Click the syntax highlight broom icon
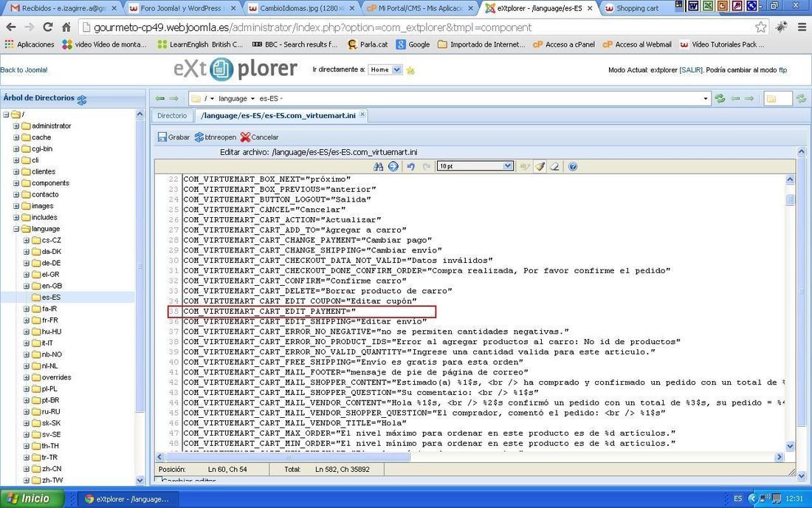 [x=540, y=166]
